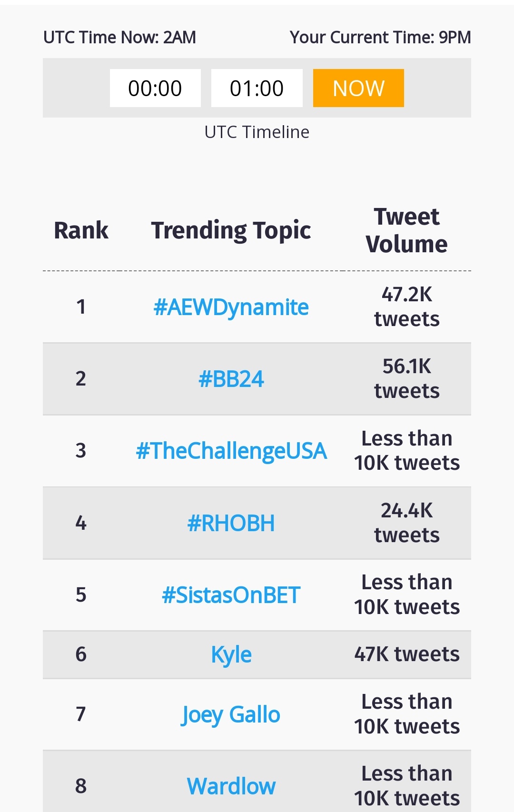Screen dimensions: 514x812
Task: Click the Your Current Time label
Action: coord(381,37)
